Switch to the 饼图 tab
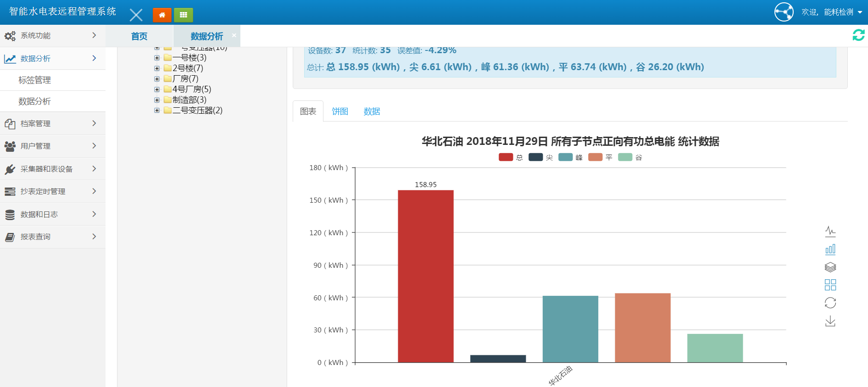The width and height of the screenshot is (868, 387). (339, 111)
